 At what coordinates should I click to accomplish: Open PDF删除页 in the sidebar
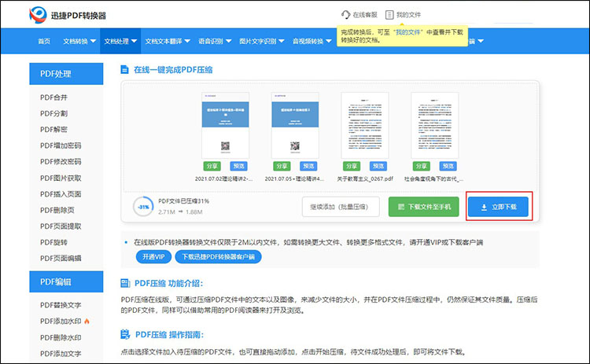click(x=57, y=210)
